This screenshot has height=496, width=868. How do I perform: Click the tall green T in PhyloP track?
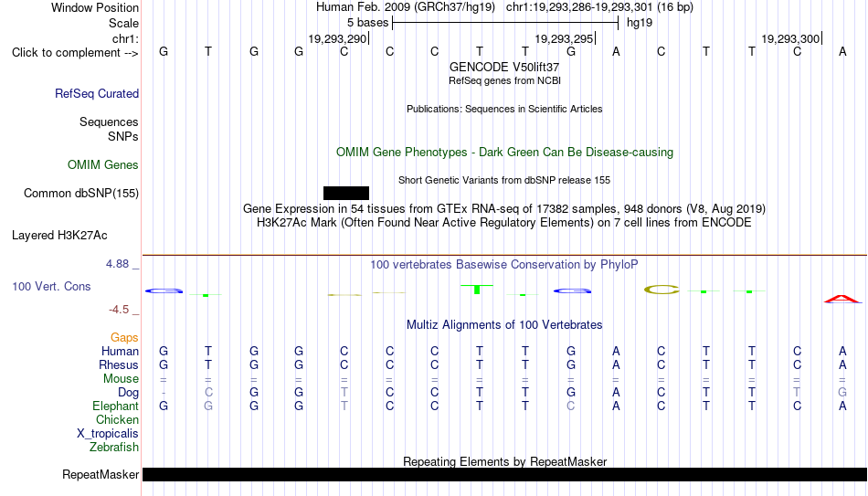(x=477, y=289)
